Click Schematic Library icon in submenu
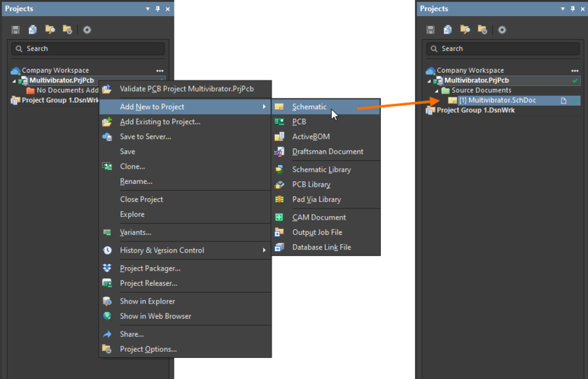Image resolution: width=588 pixels, height=379 pixels. pyautogui.click(x=279, y=170)
